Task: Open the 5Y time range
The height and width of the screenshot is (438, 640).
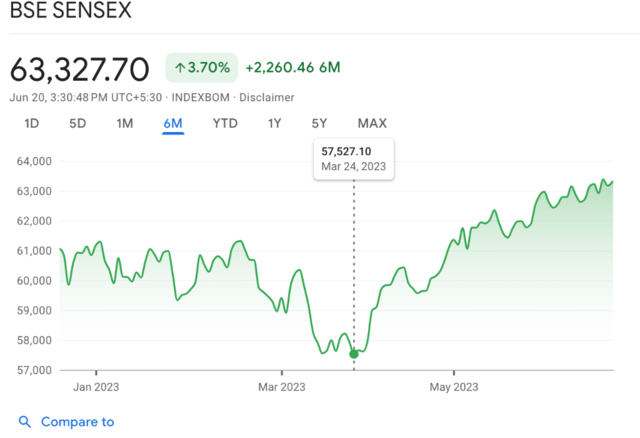Action: (319, 123)
